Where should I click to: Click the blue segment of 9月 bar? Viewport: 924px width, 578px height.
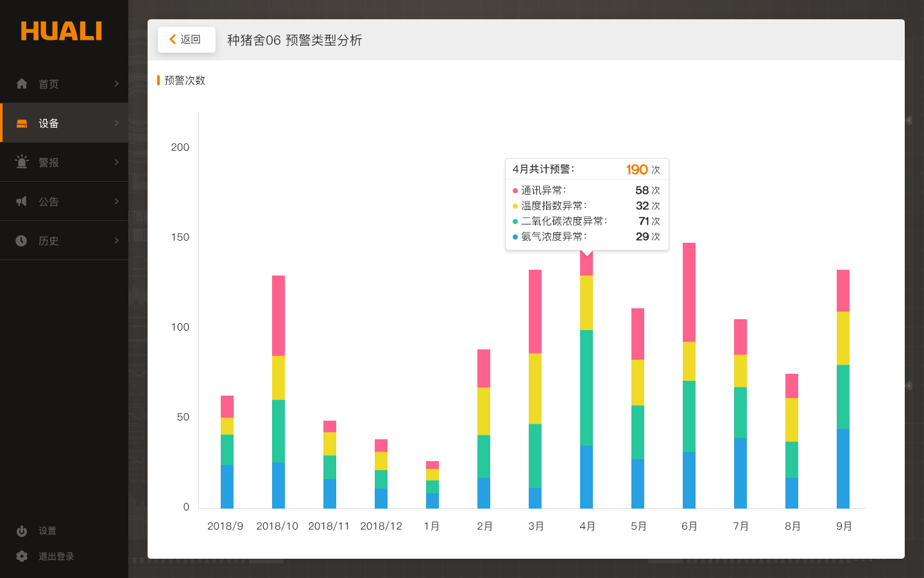click(843, 468)
